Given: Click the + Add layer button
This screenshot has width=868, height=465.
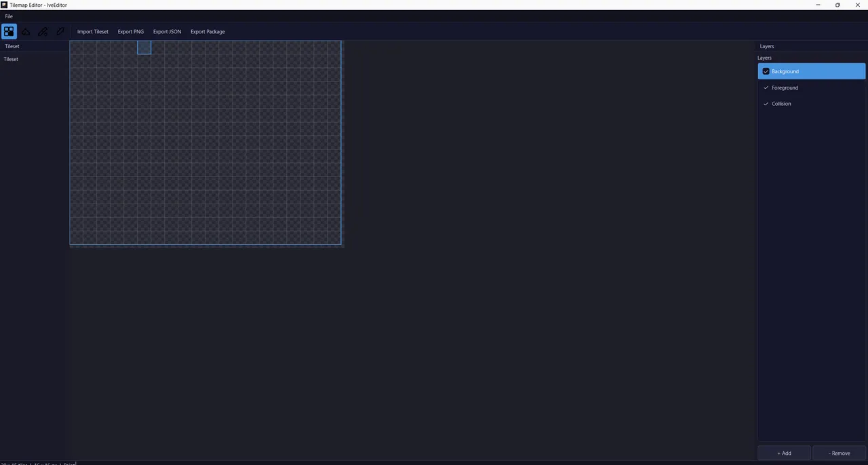Looking at the screenshot, I should click(784, 453).
